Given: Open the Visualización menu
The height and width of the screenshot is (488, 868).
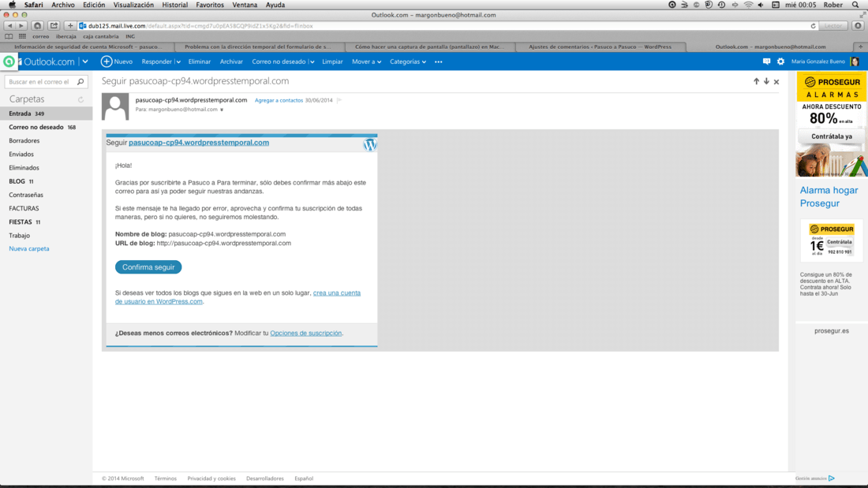Looking at the screenshot, I should 133,5.
